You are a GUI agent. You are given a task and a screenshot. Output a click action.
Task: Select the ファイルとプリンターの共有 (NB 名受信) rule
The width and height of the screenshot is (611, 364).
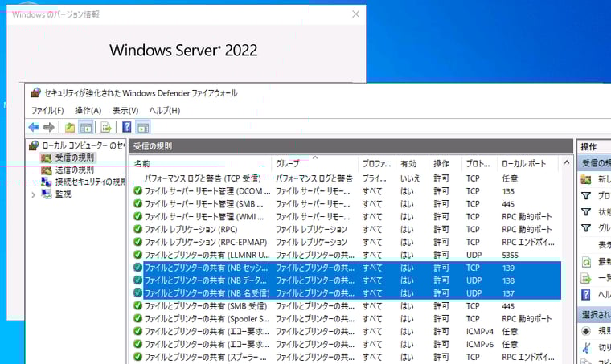point(207,293)
